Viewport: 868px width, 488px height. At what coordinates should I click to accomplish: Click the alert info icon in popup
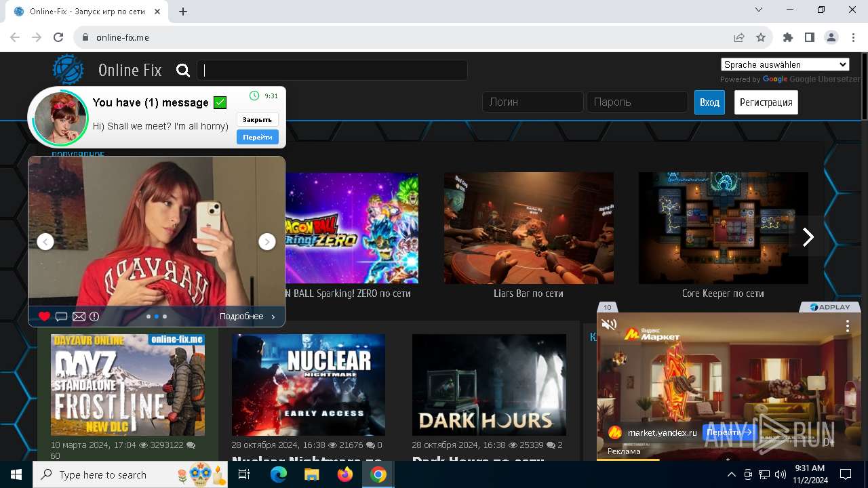[94, 317]
